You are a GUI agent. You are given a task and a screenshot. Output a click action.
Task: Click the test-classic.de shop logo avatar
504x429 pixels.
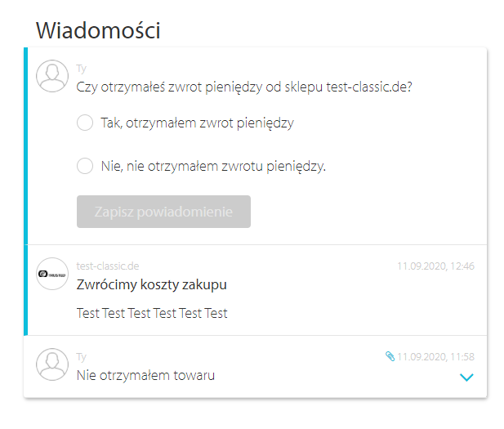[52, 274]
